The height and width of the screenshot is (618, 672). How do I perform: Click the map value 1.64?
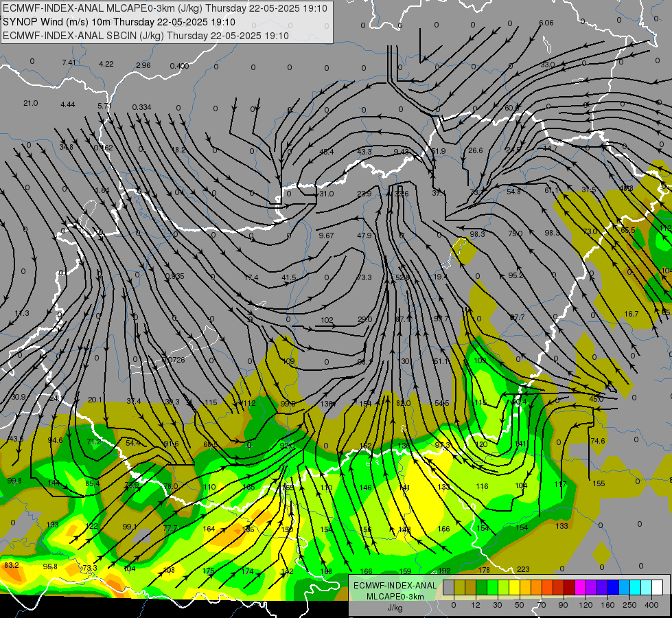(x=102, y=190)
